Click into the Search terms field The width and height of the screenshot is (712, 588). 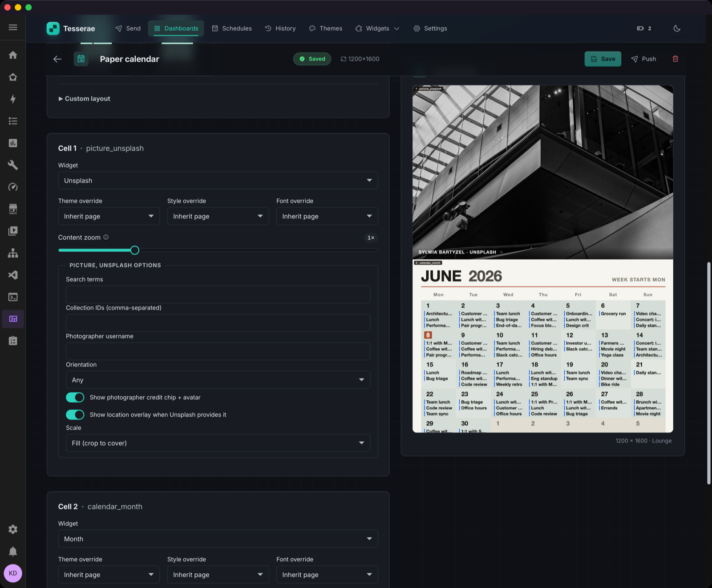click(x=218, y=294)
